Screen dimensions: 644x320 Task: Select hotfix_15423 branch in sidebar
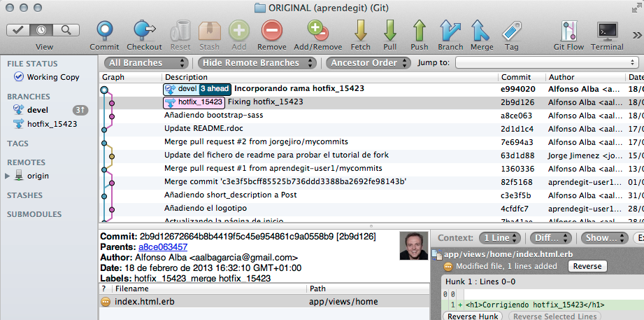click(x=52, y=124)
